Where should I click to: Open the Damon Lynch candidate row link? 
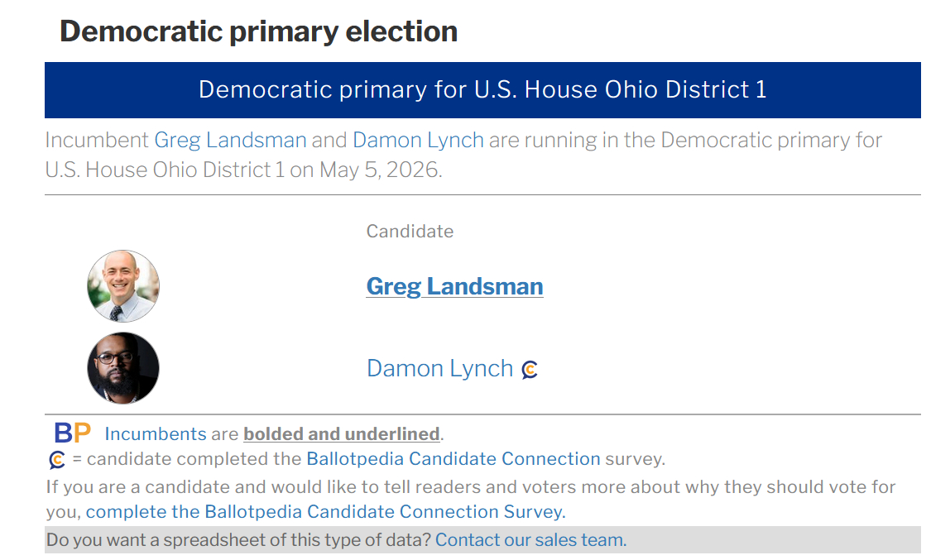click(439, 368)
